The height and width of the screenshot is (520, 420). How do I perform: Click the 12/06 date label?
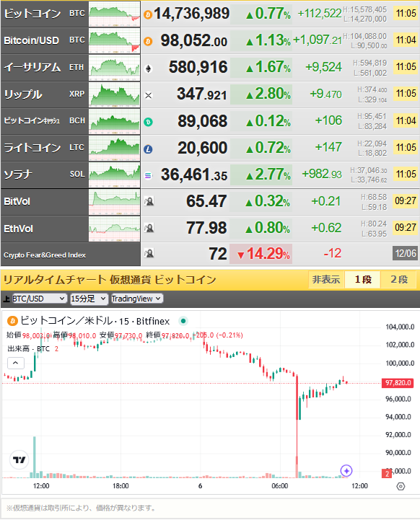pos(406,254)
